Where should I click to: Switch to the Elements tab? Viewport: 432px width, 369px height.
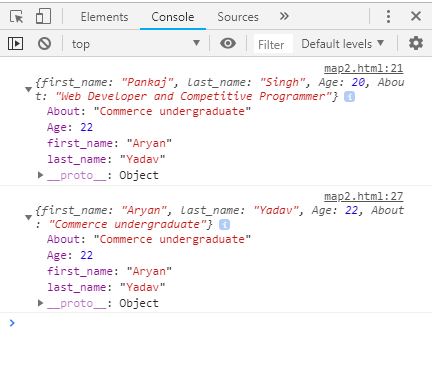point(104,17)
